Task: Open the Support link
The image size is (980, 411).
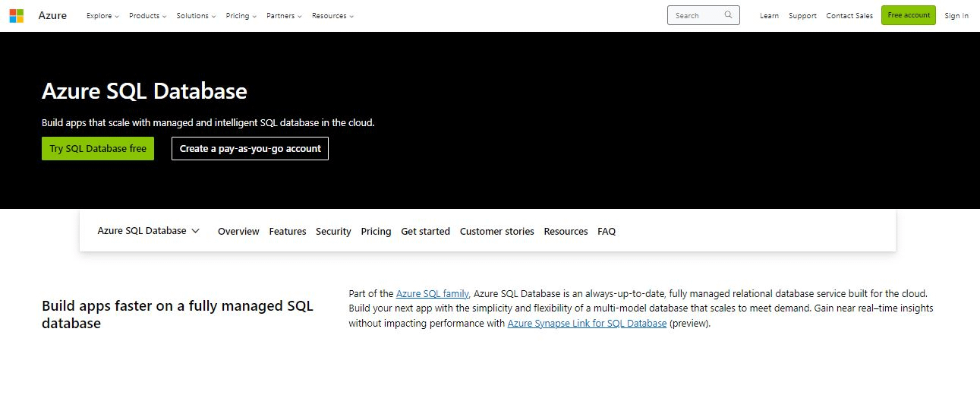Action: tap(802, 15)
